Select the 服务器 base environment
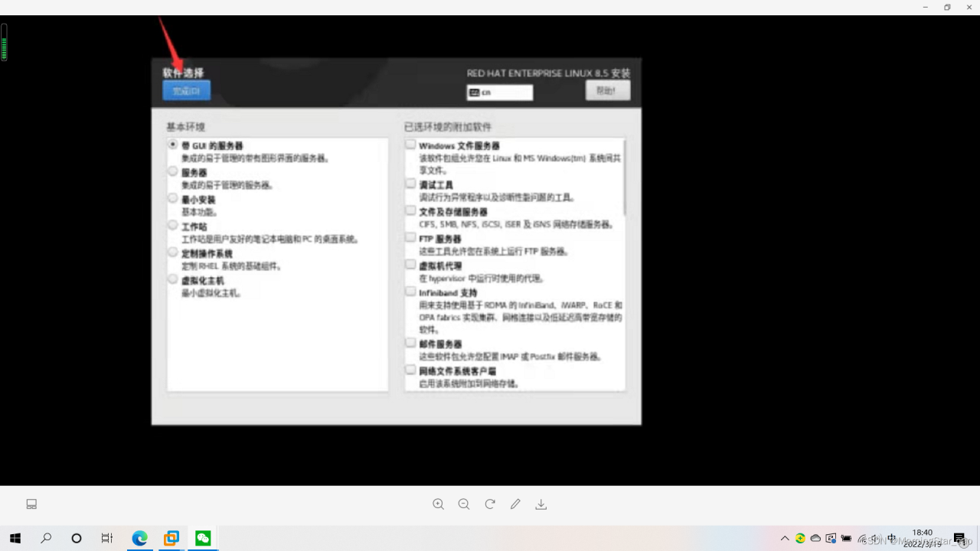Viewport: 980px width, 551px height. click(173, 171)
